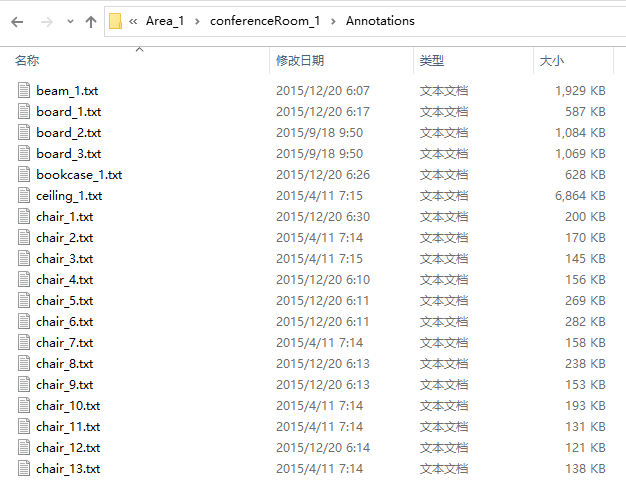The width and height of the screenshot is (626, 480).
Task: Click the bookcase_1.txt file icon
Action: [24, 175]
